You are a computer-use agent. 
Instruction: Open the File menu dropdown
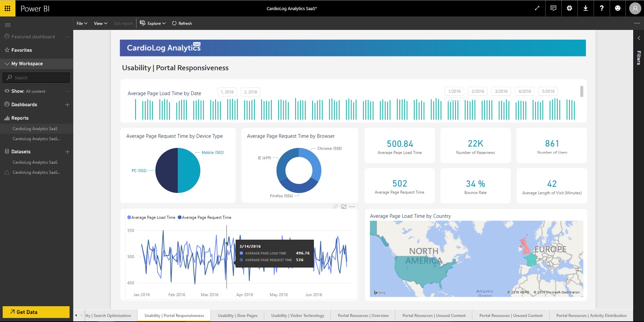click(x=82, y=23)
